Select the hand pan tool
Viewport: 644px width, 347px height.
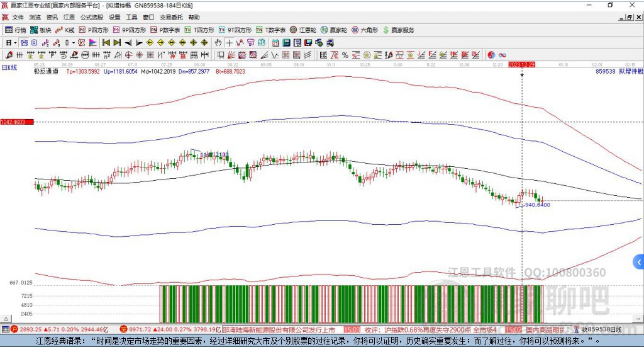point(218,42)
